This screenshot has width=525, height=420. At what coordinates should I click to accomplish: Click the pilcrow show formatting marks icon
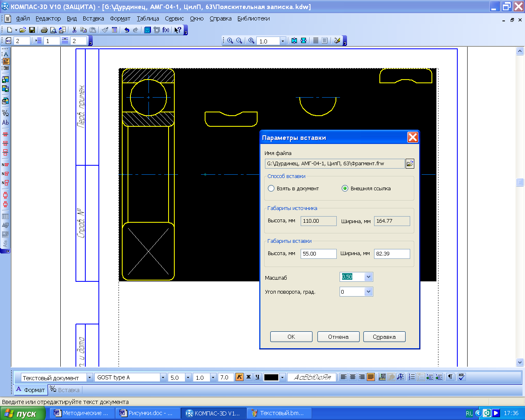pos(450,377)
